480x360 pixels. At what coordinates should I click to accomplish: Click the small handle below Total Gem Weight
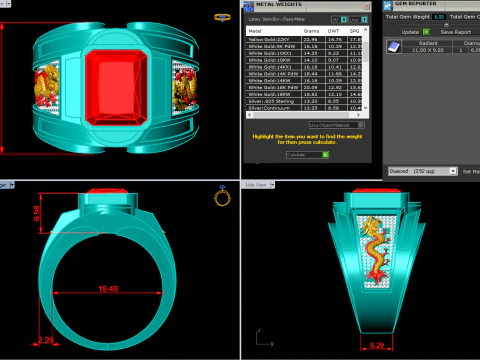click(446, 25)
